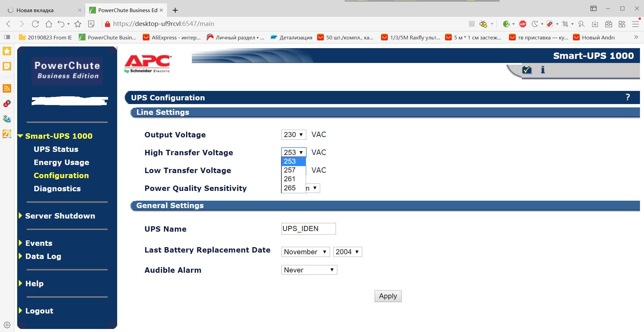Open the notes icon in browser sidebar
The width and height of the screenshot is (644, 332).
tap(7, 66)
